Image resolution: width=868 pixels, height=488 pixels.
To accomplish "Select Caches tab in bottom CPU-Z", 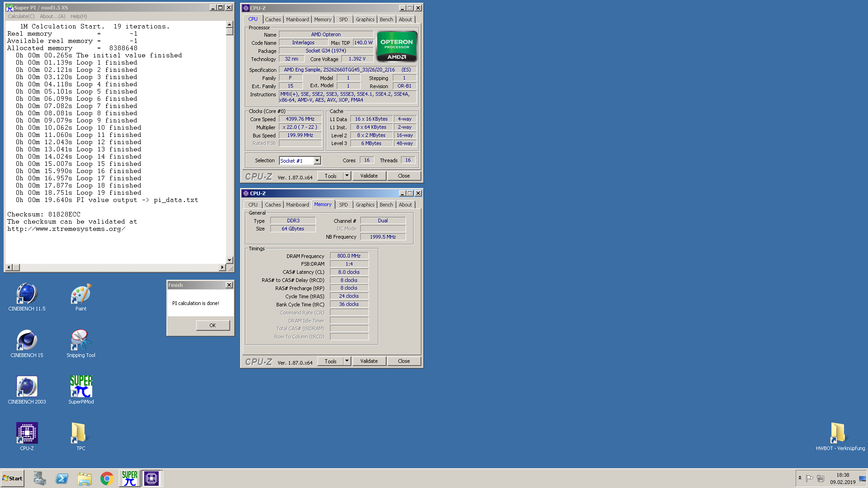I will coord(273,205).
